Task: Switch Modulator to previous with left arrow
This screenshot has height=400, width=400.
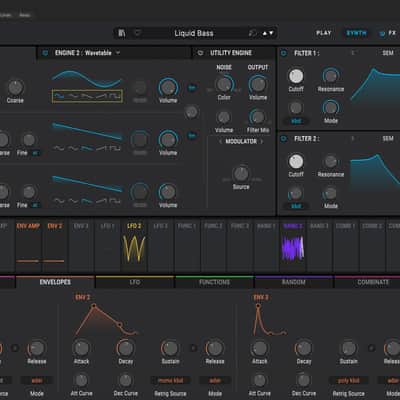Action: click(220, 142)
